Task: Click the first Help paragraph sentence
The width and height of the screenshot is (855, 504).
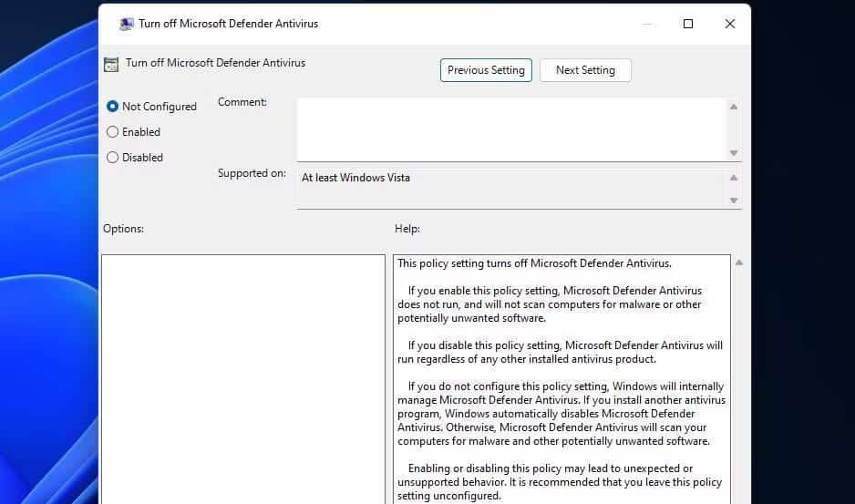Action: (534, 263)
